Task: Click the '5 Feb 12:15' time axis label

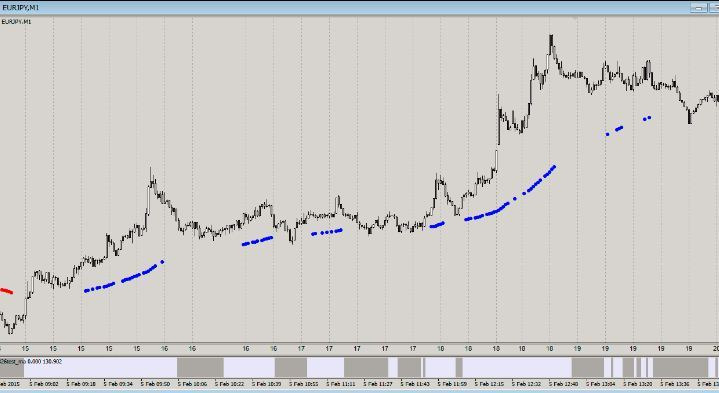Action: tap(490, 383)
